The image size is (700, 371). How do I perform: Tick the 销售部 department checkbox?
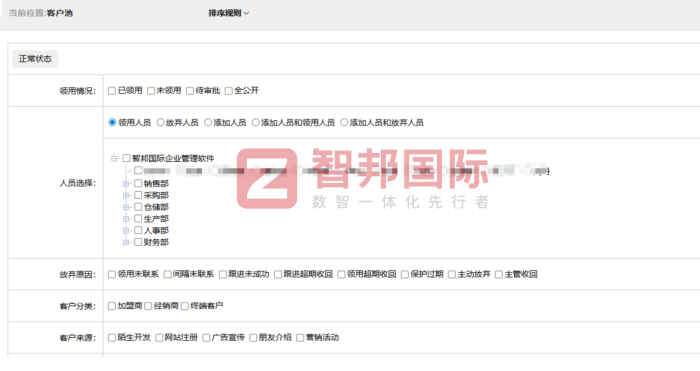[x=138, y=183]
